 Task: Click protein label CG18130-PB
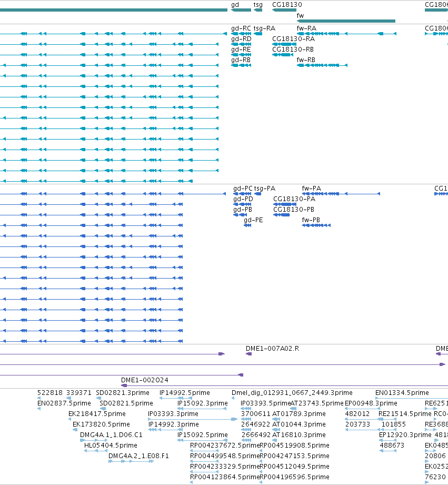(x=294, y=210)
